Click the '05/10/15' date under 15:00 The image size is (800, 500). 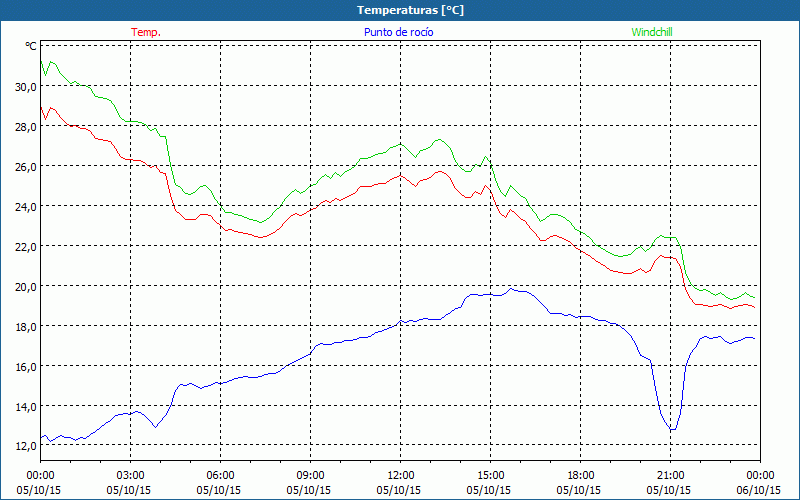(489, 490)
